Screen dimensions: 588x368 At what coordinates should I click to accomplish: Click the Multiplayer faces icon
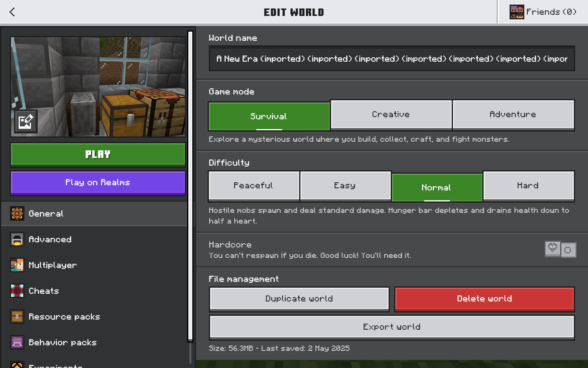tap(17, 265)
